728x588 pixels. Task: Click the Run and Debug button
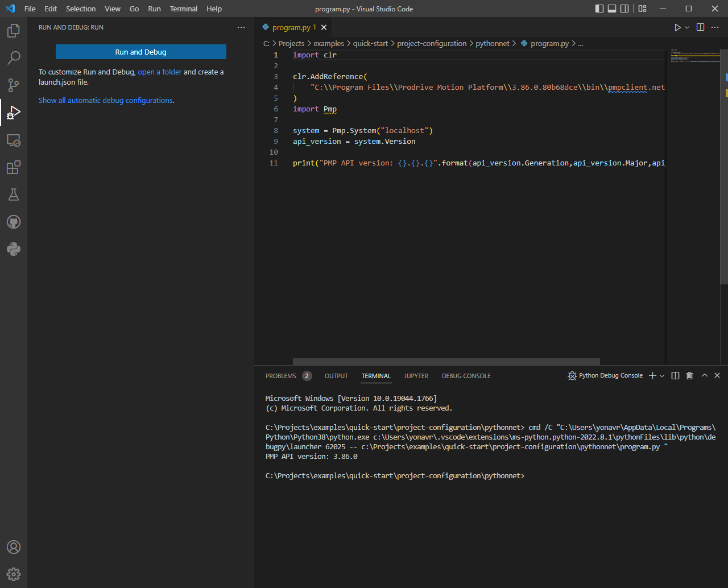(x=141, y=52)
